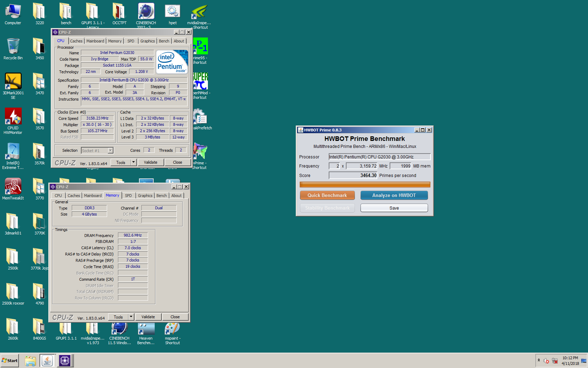Select Memory tab in top CPU-Z
The width and height of the screenshot is (588, 368).
pos(115,41)
